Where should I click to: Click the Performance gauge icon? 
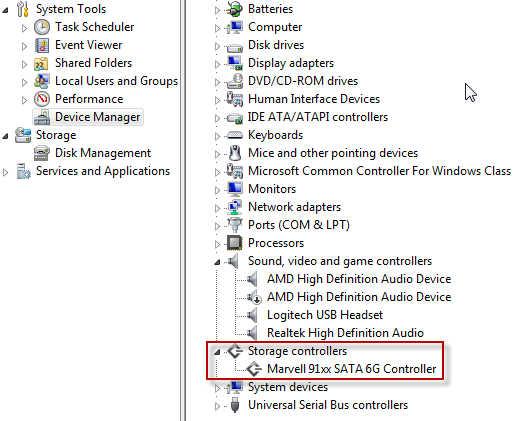pyautogui.click(x=42, y=99)
